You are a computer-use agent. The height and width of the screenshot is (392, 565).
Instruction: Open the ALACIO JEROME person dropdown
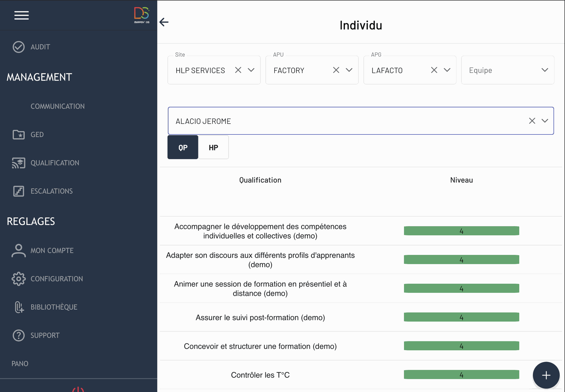pyautogui.click(x=545, y=121)
